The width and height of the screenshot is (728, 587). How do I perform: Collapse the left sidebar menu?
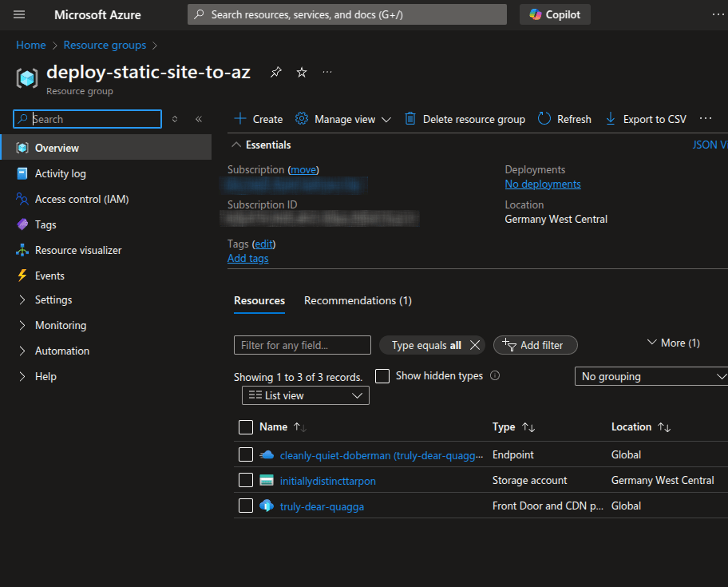(199, 119)
